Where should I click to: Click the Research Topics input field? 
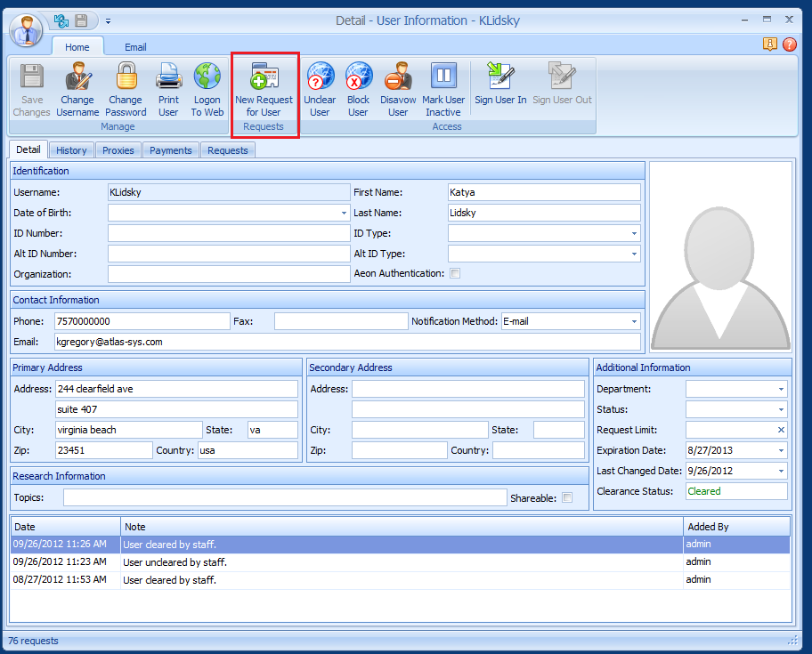pos(284,498)
